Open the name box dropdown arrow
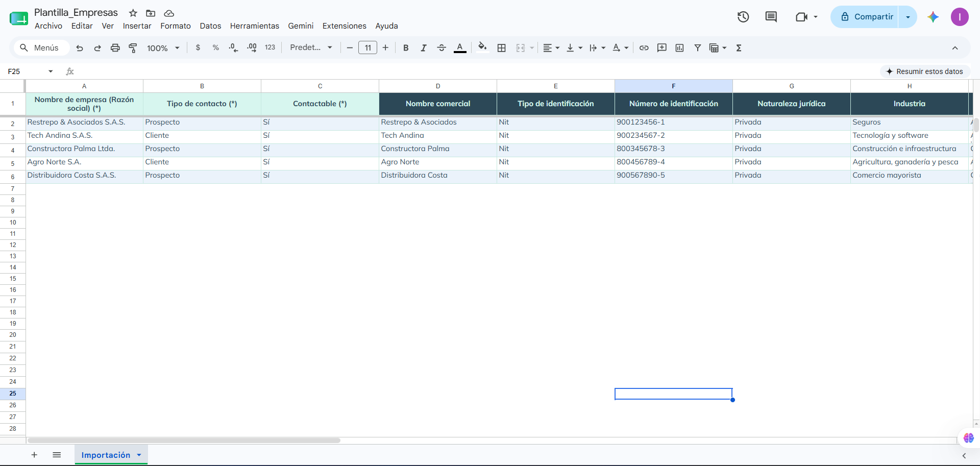This screenshot has height=466, width=980. point(51,71)
